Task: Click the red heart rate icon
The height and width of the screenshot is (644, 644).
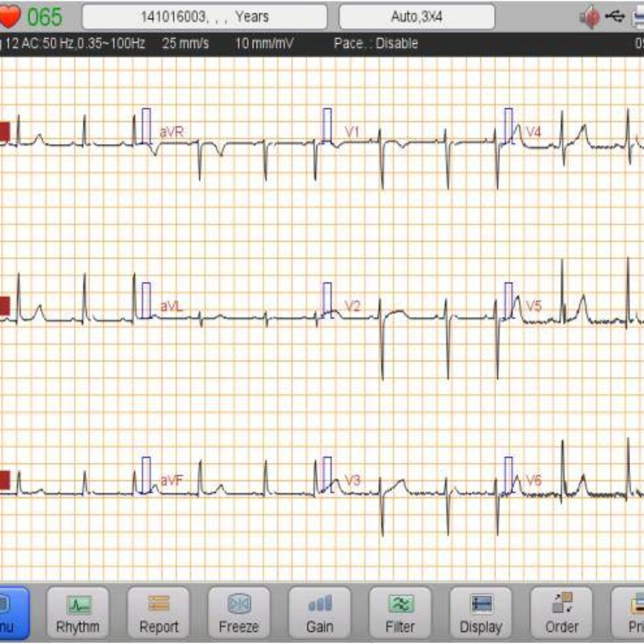Action: click(x=9, y=16)
